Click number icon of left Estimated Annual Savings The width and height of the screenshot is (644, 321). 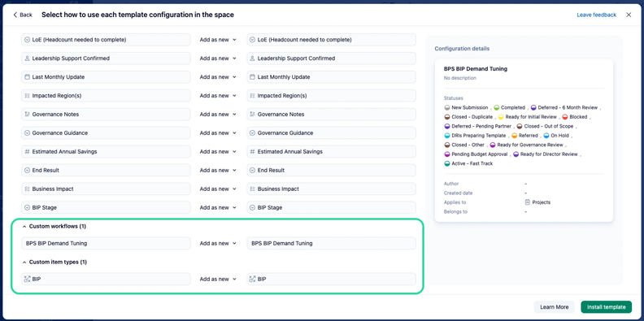point(28,151)
